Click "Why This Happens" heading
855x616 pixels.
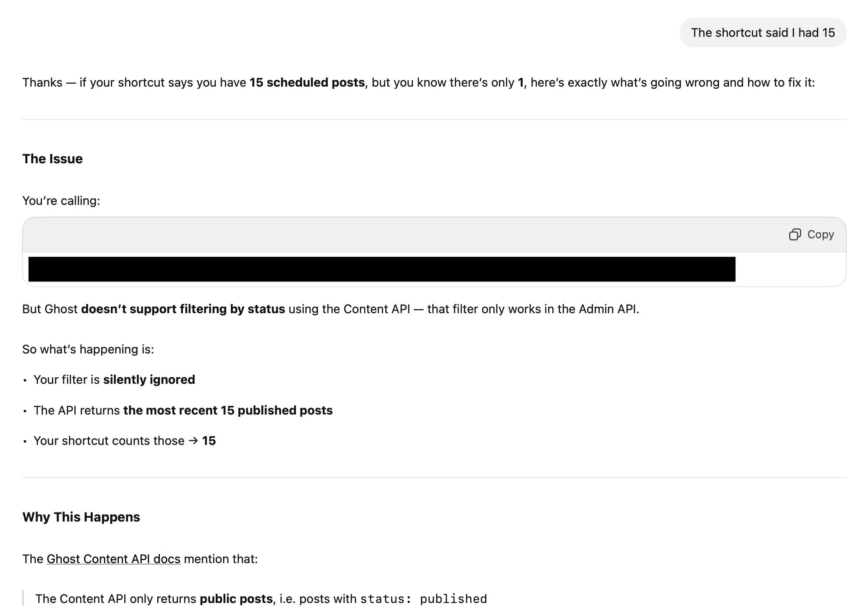coord(81,517)
